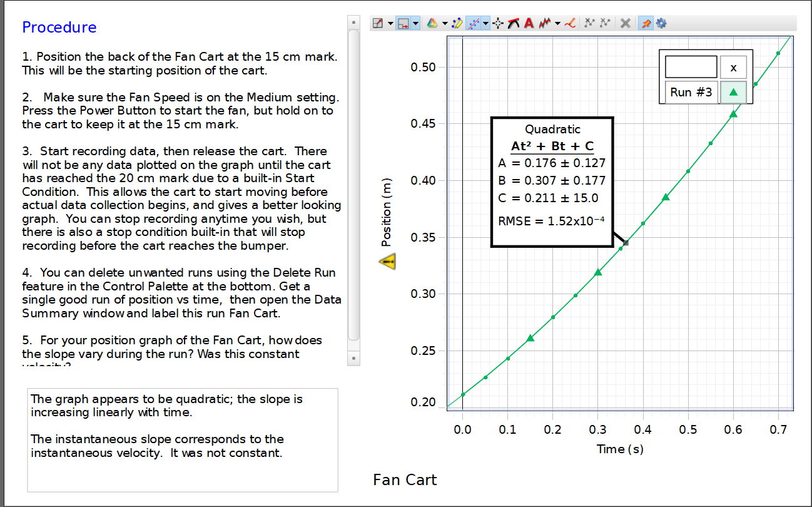Click the Delete Selection X button

(625, 23)
